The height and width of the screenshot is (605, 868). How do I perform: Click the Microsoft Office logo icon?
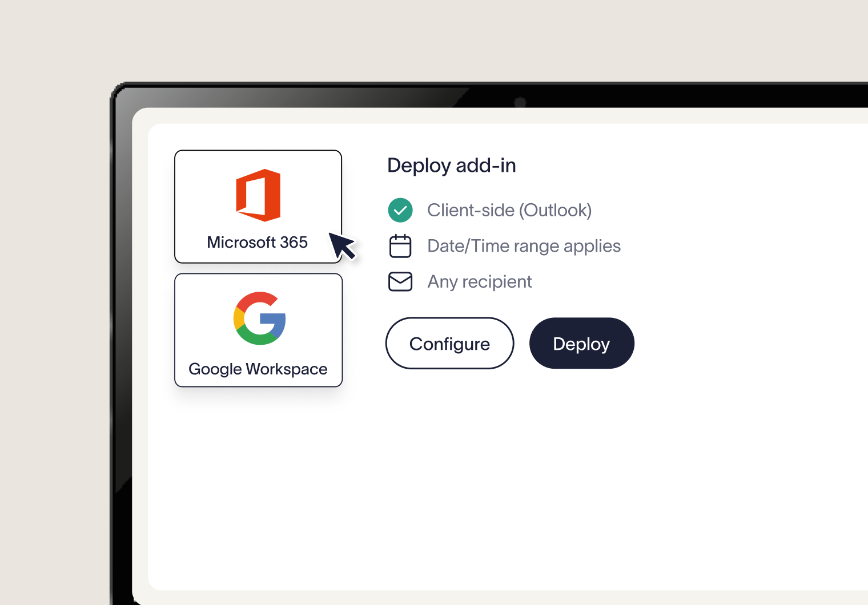258,195
